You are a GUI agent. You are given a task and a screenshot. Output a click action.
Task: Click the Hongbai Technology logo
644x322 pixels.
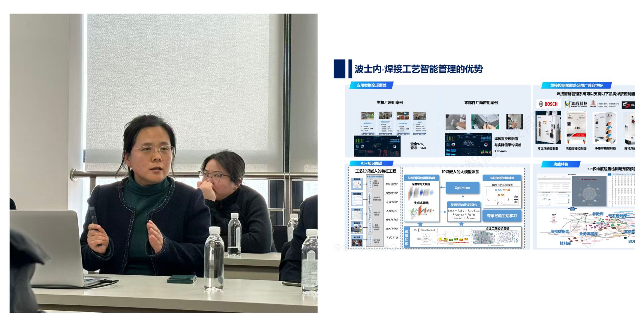click(576, 104)
